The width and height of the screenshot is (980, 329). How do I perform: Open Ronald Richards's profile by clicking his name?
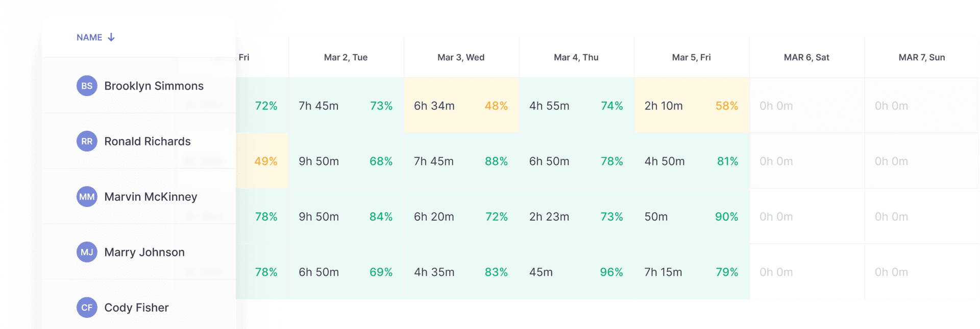(x=148, y=141)
